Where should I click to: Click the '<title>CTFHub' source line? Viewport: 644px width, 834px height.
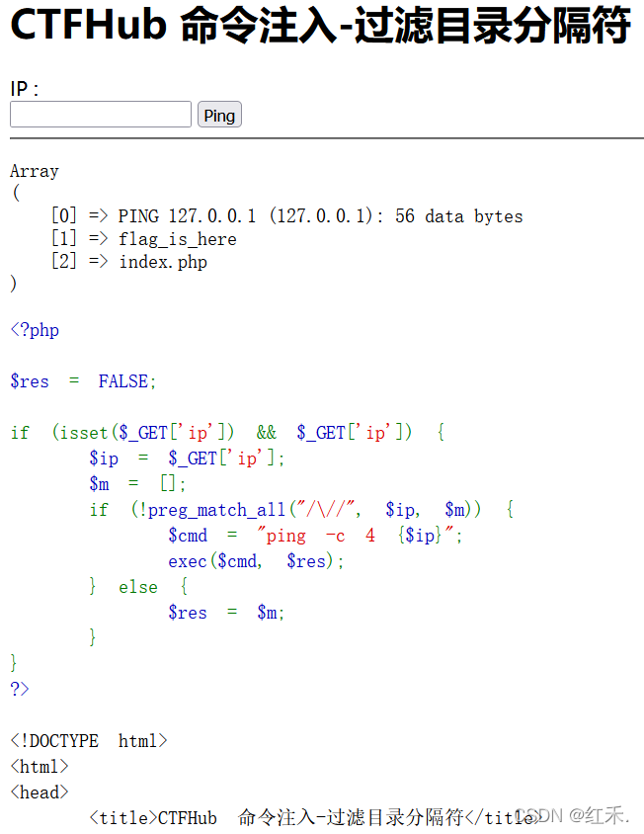tap(314, 817)
